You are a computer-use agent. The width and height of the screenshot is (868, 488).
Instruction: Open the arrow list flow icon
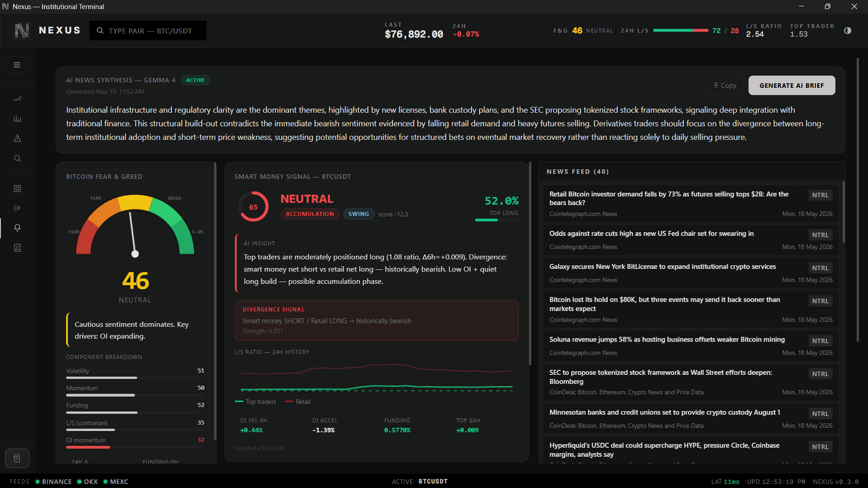(17, 208)
